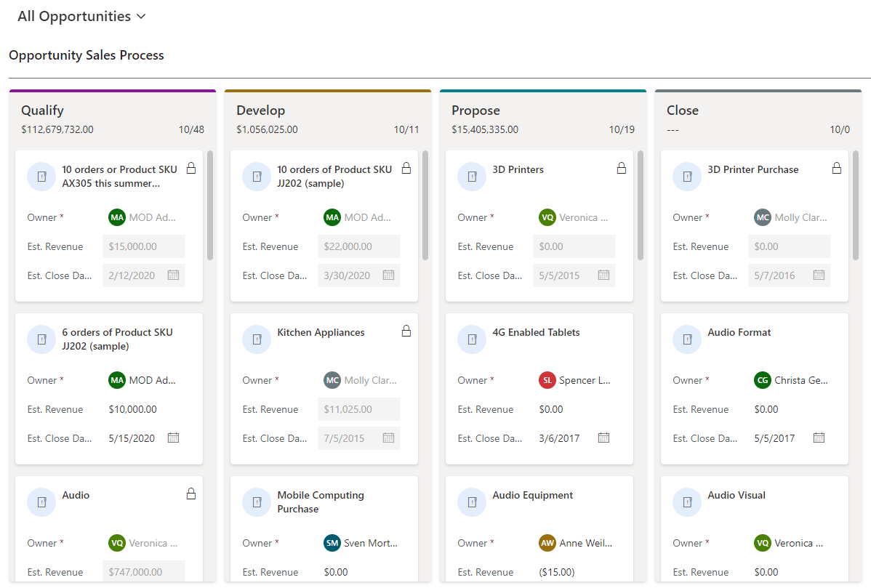
Task: Edit the 3/6/2017 estimated close date field
Action: pos(574,438)
